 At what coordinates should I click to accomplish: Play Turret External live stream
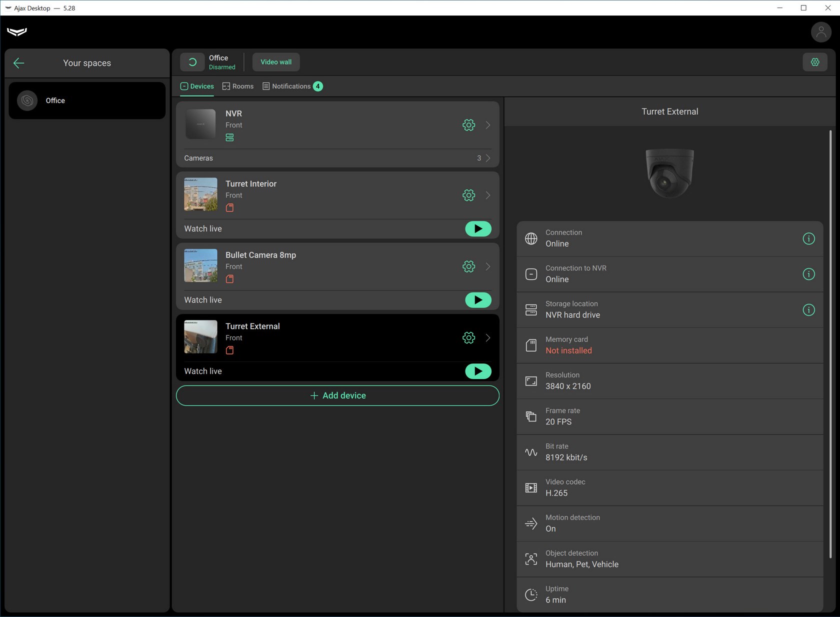point(478,371)
